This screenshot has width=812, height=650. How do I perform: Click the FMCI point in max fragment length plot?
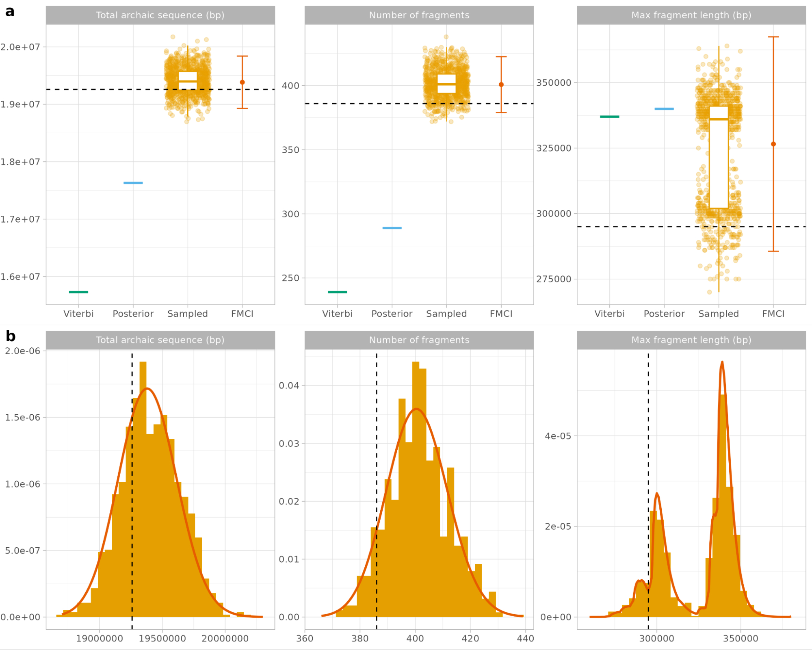tap(773, 144)
